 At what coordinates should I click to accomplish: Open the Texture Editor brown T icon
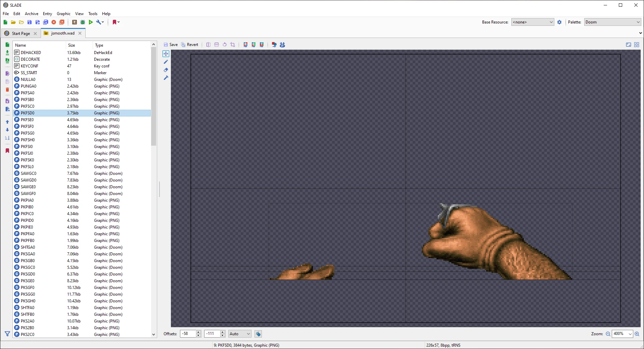click(x=75, y=22)
